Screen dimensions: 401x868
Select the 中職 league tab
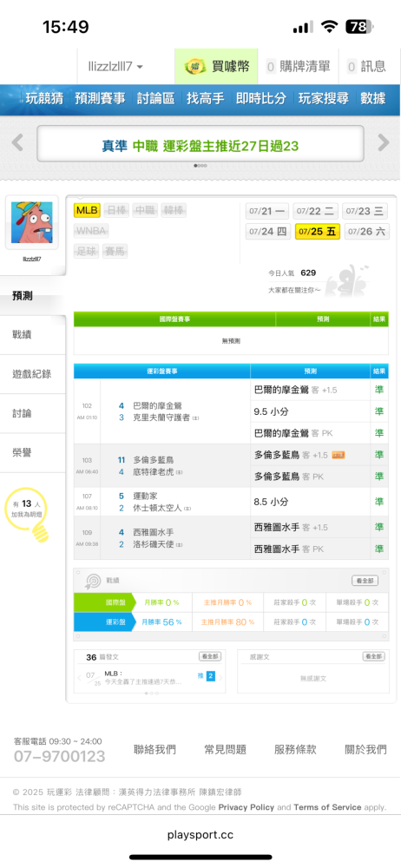click(145, 210)
